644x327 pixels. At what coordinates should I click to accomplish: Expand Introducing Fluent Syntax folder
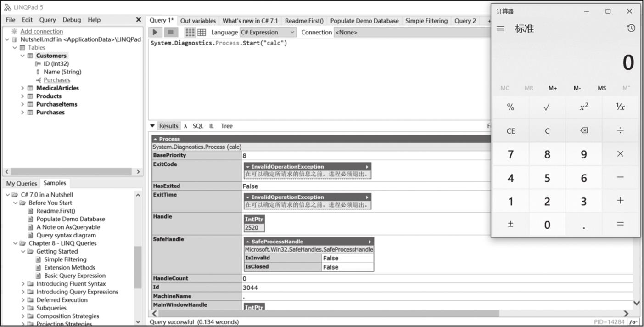tap(23, 284)
